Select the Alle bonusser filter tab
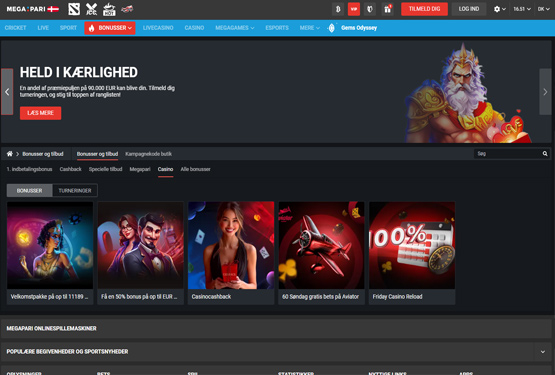This screenshot has height=375, width=555. 195,169
